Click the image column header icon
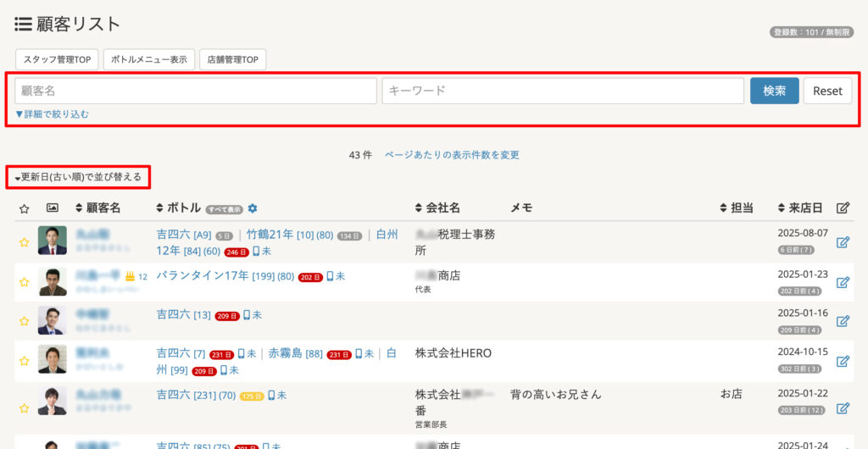This screenshot has width=868, height=449. [52, 208]
